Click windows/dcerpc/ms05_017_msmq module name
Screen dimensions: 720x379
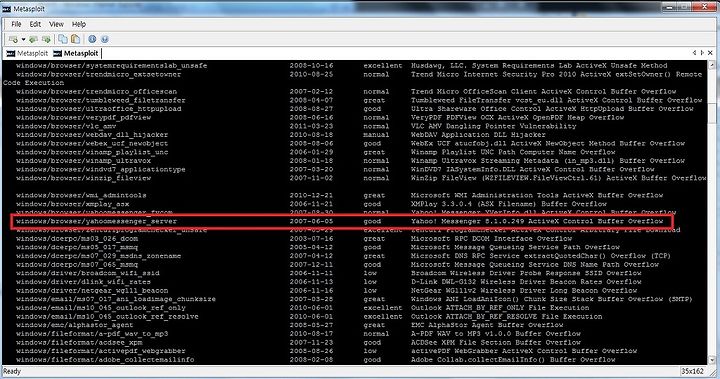(x=77, y=247)
